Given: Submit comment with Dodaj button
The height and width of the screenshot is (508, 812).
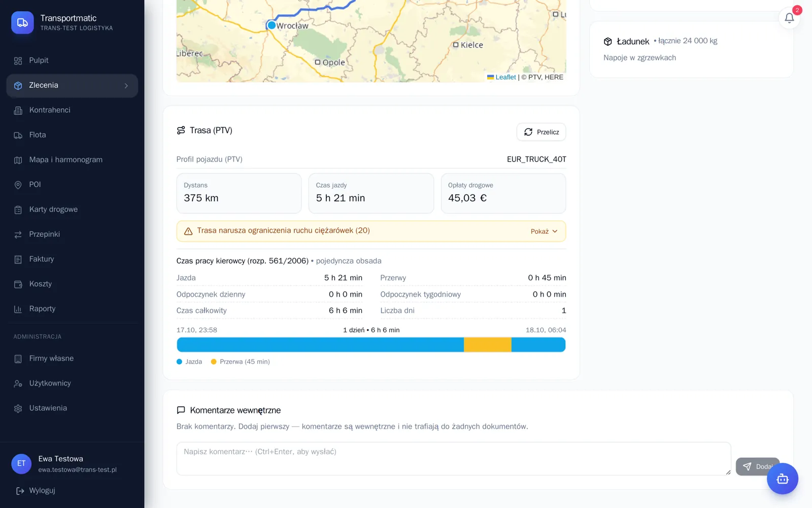Looking at the screenshot, I should 757,466.
